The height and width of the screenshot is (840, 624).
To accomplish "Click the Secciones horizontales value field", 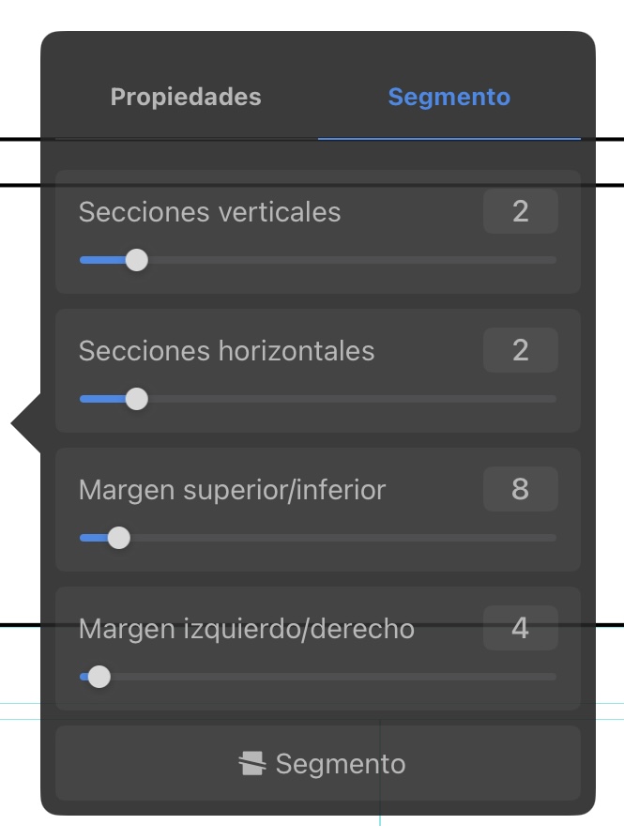I will tap(521, 350).
